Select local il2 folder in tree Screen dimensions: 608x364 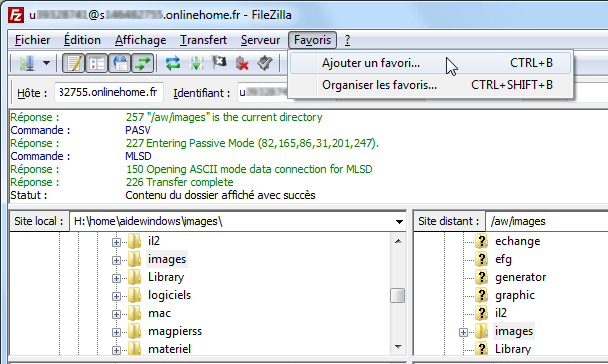154,241
